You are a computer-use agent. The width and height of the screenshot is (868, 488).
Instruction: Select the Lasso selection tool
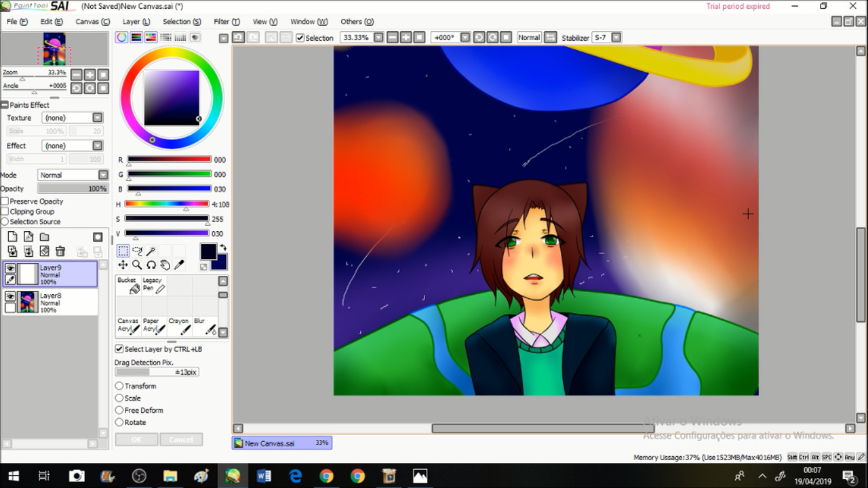point(137,251)
